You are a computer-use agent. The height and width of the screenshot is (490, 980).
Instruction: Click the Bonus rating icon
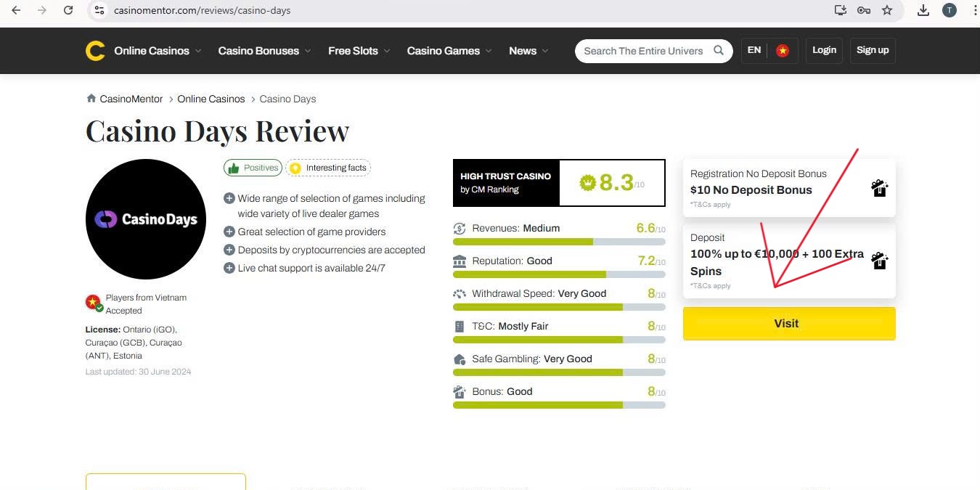(460, 392)
